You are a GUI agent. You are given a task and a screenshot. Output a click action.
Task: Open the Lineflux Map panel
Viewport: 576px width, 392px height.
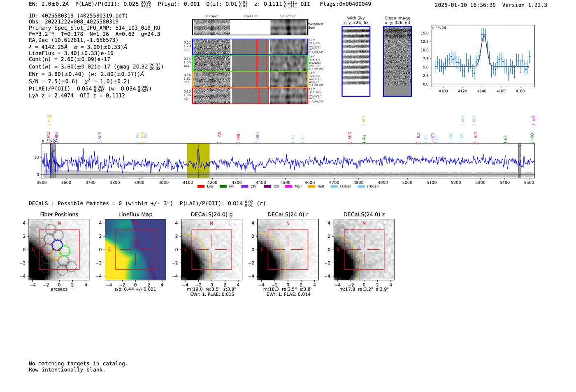tap(135, 249)
